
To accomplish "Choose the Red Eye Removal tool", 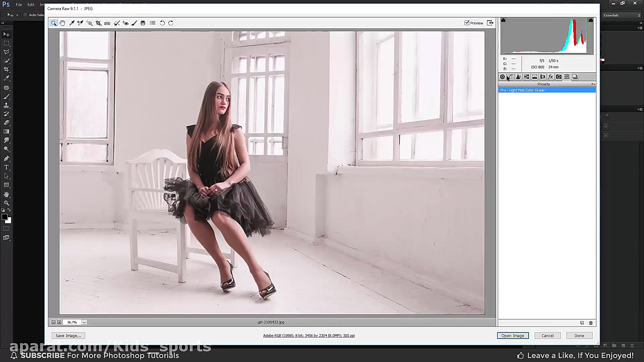I will pyautogui.click(x=125, y=23).
